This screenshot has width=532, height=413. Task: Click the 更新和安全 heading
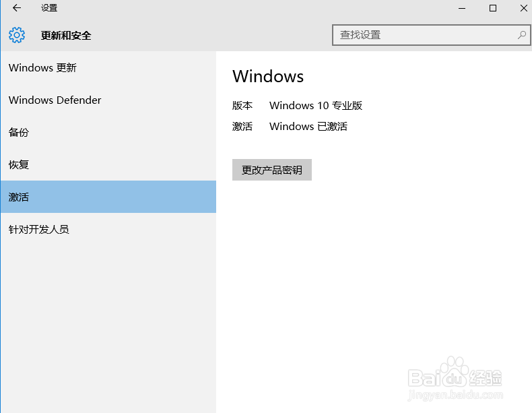tap(66, 35)
